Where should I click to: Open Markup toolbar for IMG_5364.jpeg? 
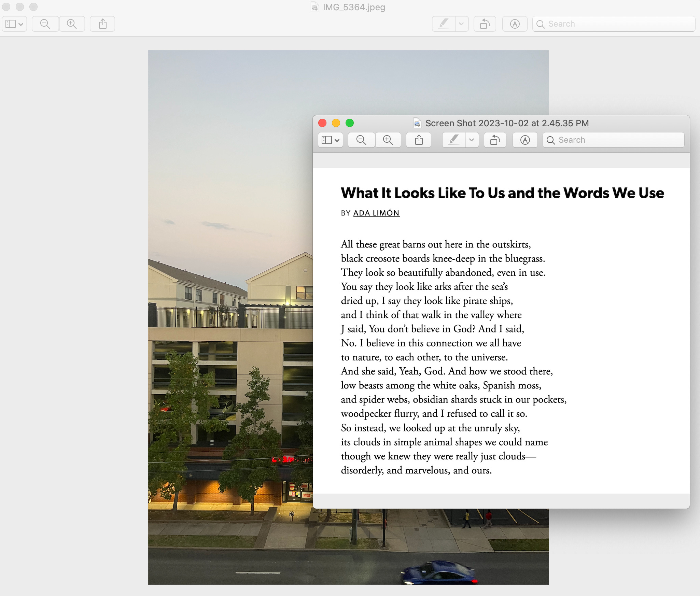click(515, 24)
